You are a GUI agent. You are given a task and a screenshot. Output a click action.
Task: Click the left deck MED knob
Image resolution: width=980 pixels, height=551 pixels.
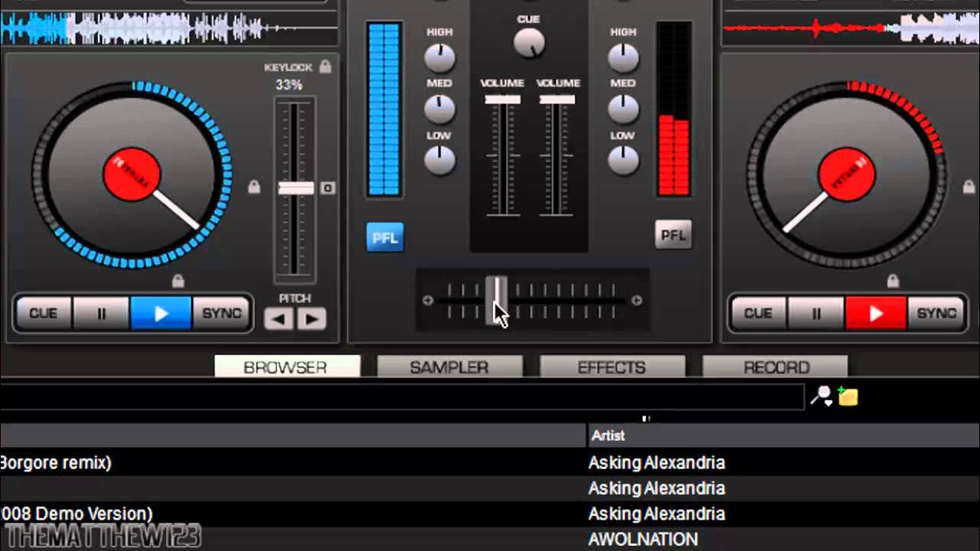[439, 108]
